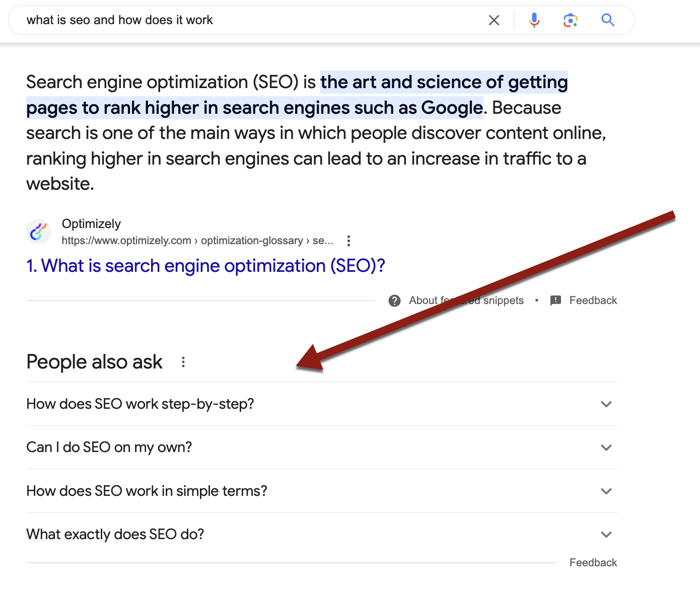
Task: Expand "What exactly does SEO do?" question
Action: pyautogui.click(x=606, y=535)
